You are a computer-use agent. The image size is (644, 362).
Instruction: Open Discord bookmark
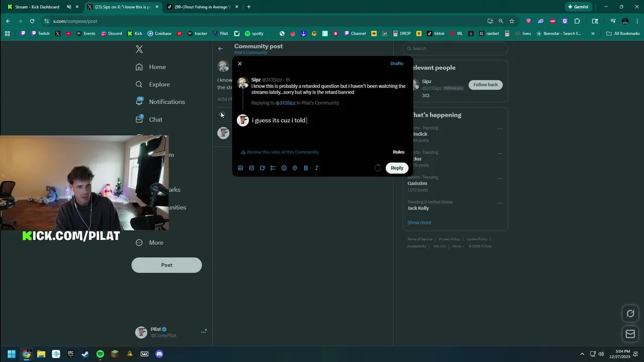tap(111, 34)
